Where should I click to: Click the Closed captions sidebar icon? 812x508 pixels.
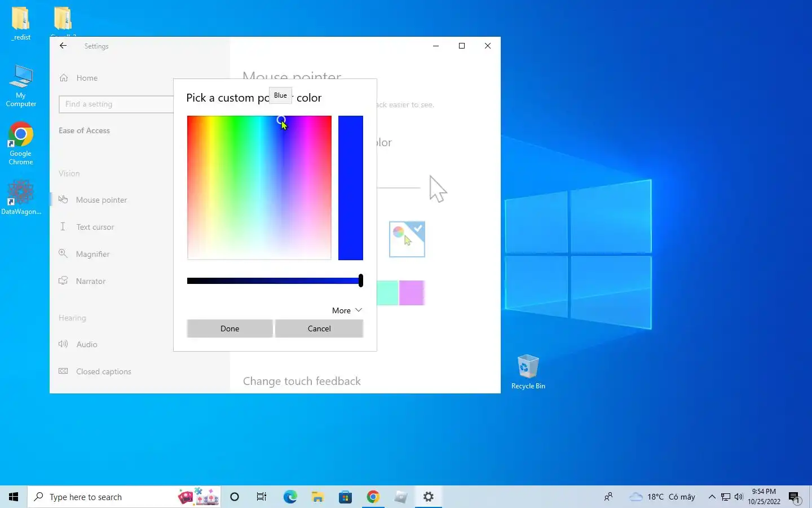tap(63, 371)
